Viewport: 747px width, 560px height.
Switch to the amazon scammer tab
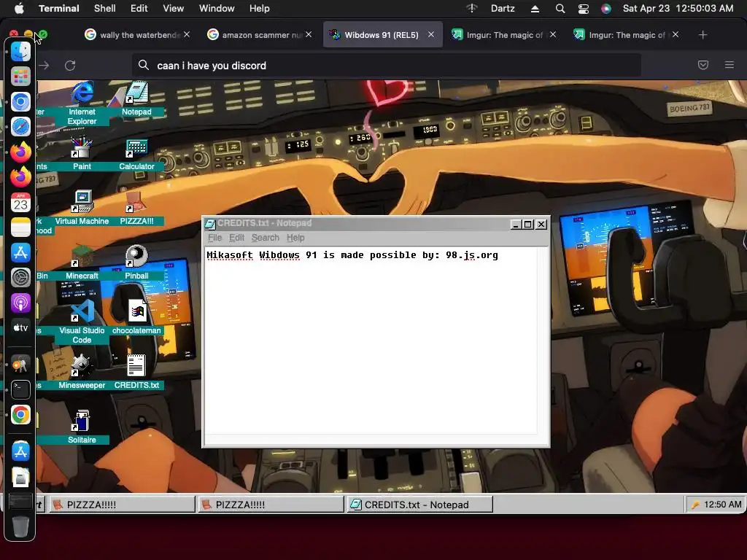coord(260,35)
